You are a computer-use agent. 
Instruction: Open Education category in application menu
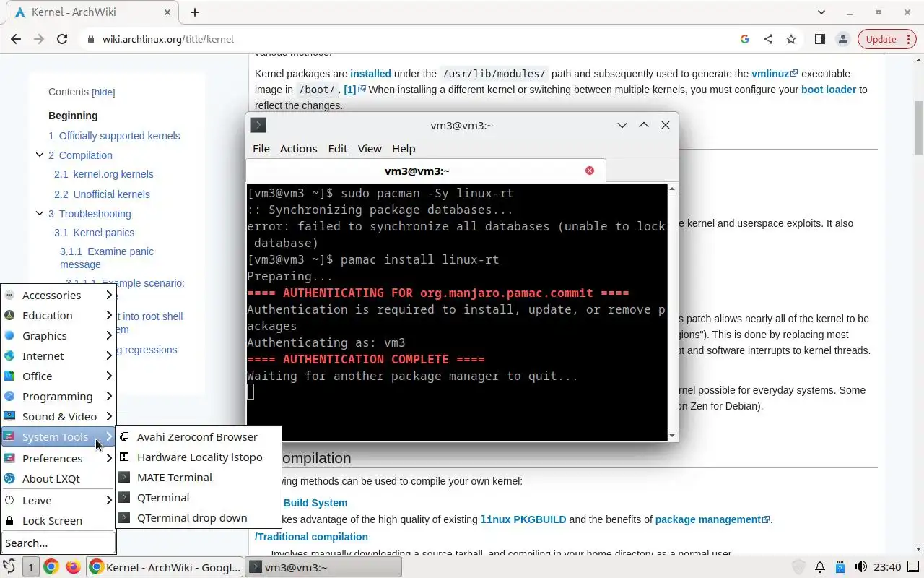click(x=58, y=315)
